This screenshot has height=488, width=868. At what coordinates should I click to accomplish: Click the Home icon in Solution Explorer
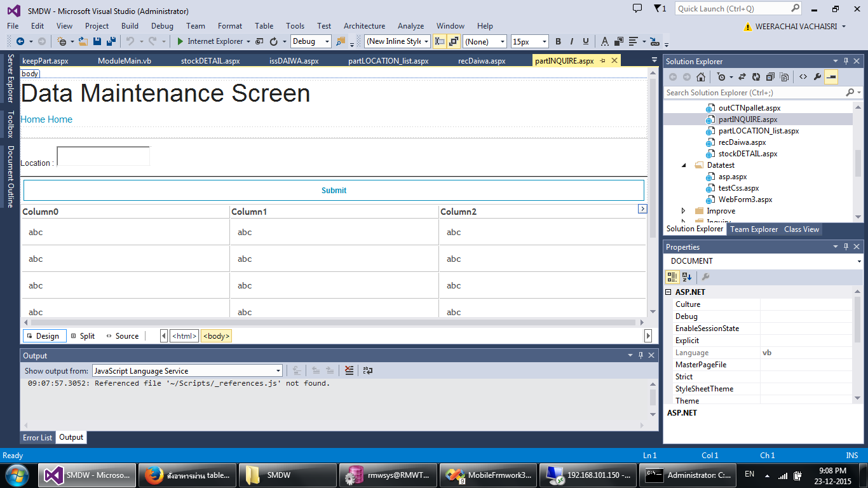click(x=700, y=77)
